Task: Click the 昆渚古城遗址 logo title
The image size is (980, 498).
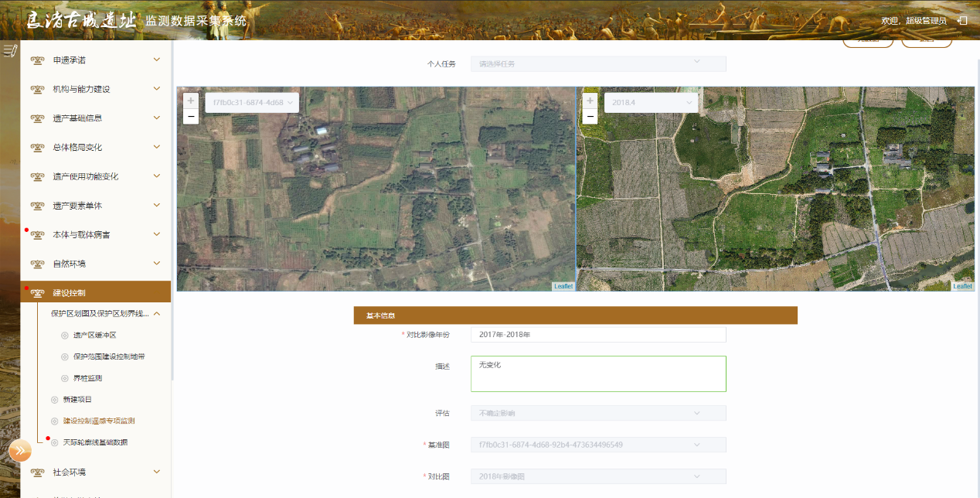Action: click(x=82, y=20)
